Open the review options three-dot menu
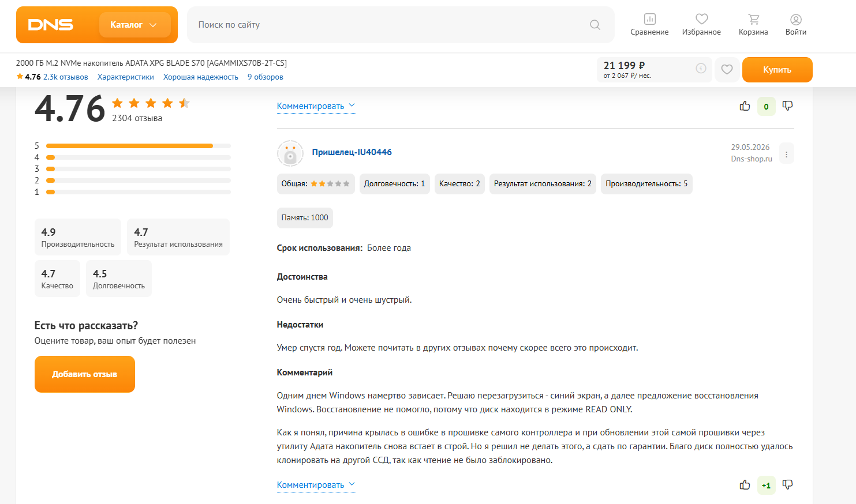The image size is (856, 504). (x=786, y=153)
